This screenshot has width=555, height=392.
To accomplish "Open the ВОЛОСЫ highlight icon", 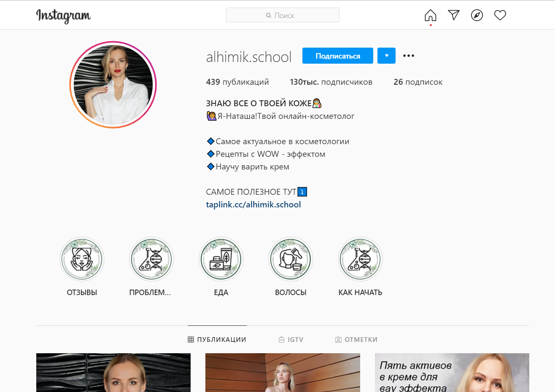I will coord(291,259).
